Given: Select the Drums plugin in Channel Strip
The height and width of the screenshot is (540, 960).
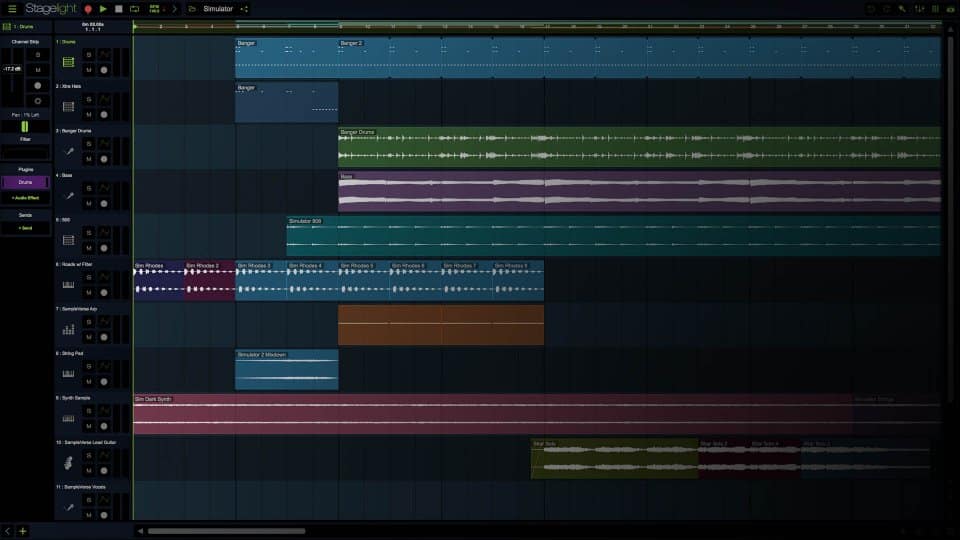Looking at the screenshot, I should 25,182.
